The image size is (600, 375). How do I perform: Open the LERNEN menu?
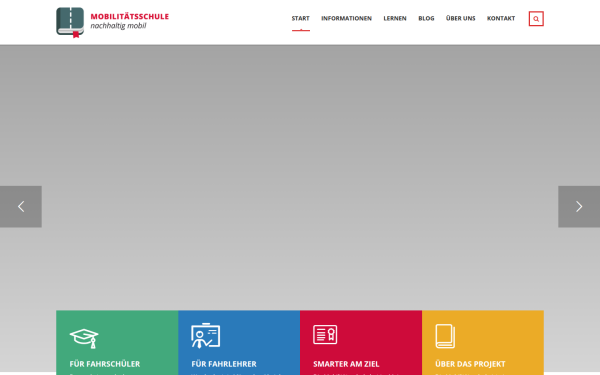[395, 18]
